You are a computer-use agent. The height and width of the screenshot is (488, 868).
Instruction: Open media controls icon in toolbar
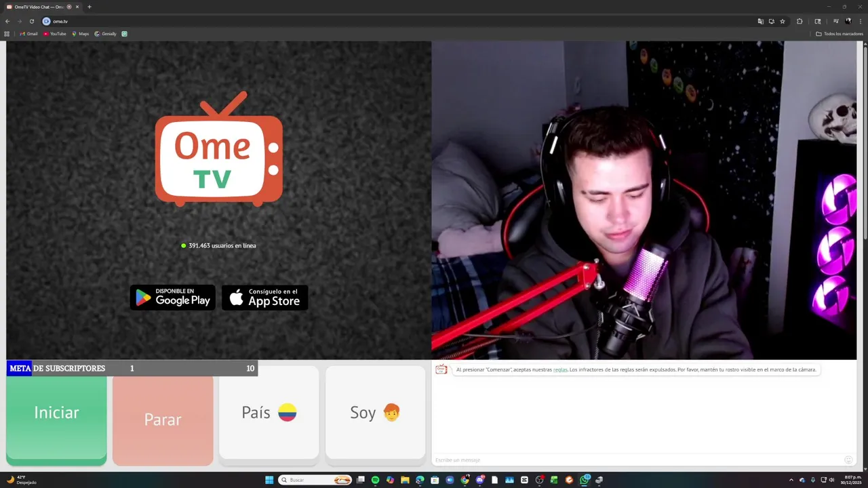pyautogui.click(x=836, y=21)
